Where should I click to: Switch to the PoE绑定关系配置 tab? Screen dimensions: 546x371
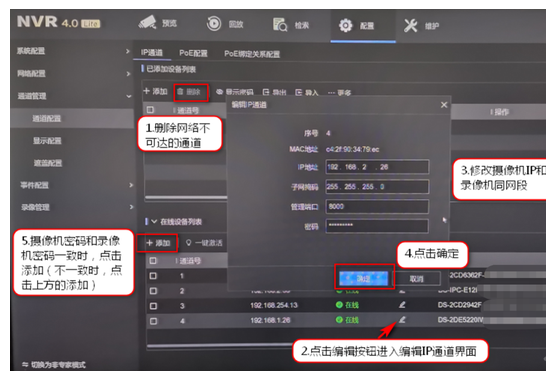[x=252, y=54]
